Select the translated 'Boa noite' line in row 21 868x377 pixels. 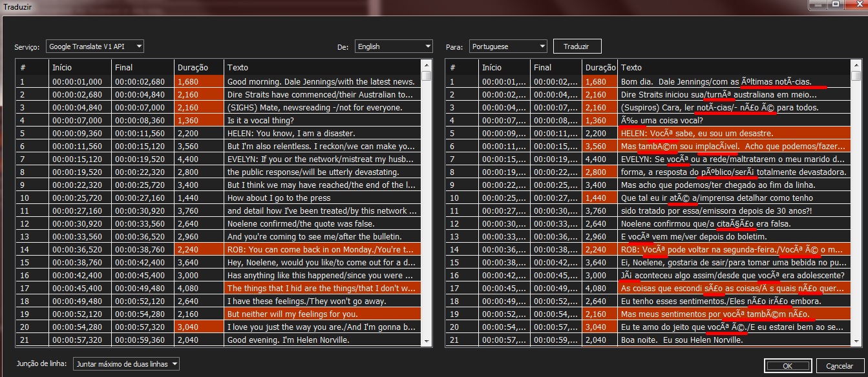646,340
